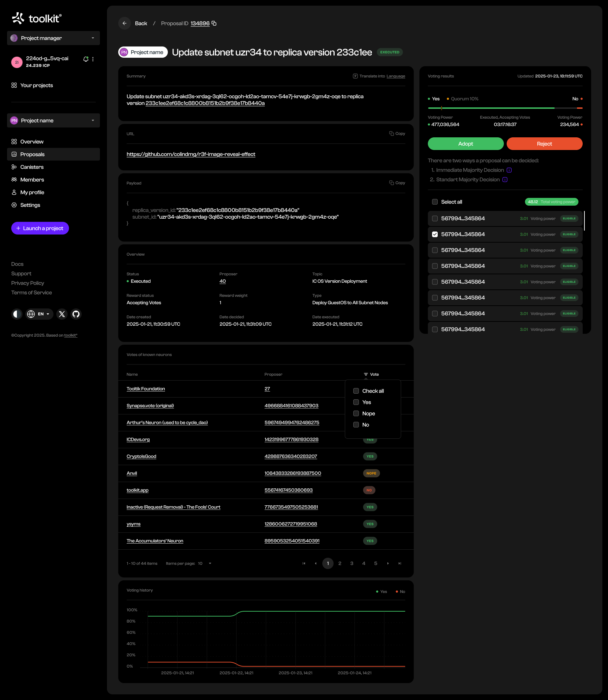Viewport: 608px width, 700px height.
Task: Expand the Project manager dropdown
Action: [53, 38]
